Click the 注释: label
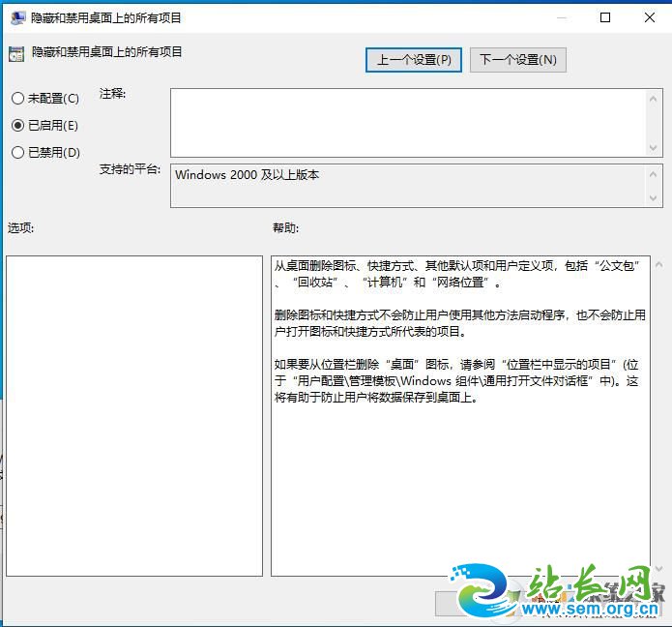The image size is (672, 627). [x=113, y=94]
